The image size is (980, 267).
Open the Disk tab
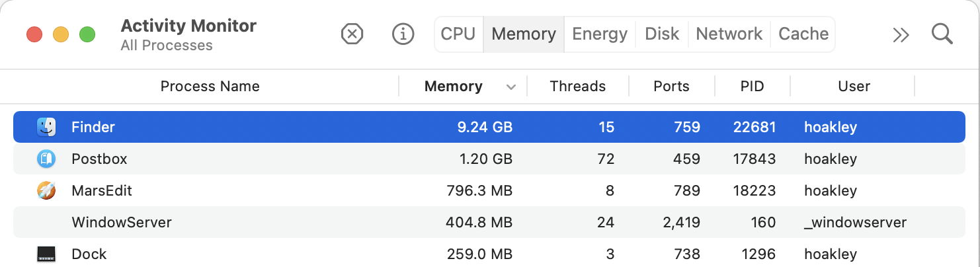[x=662, y=34]
